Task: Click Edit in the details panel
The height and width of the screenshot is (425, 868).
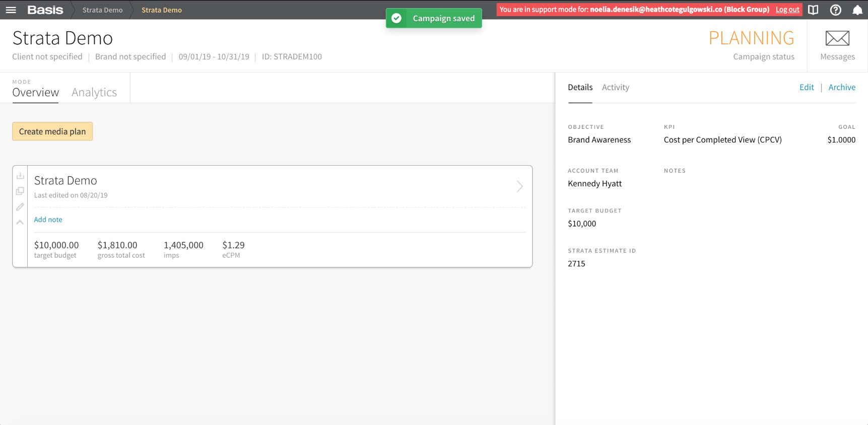Action: [807, 87]
